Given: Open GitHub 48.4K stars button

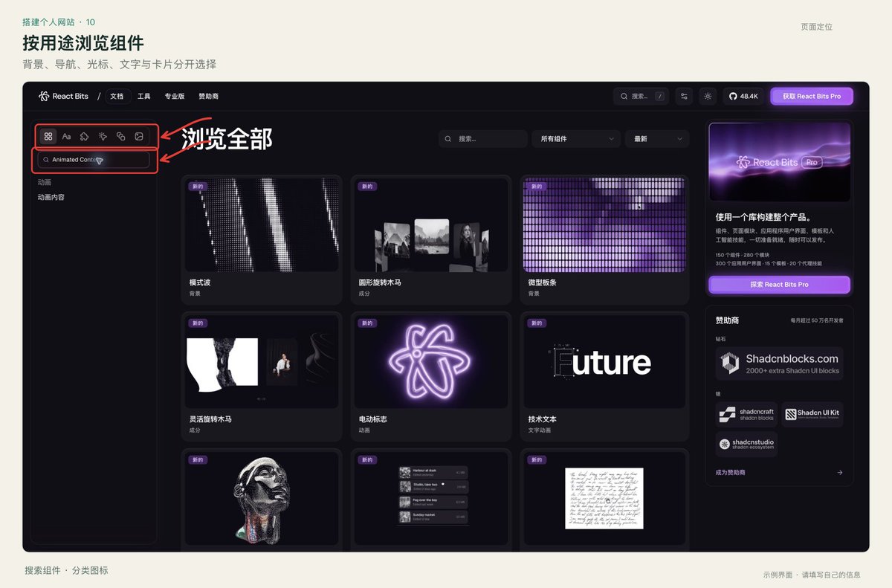Looking at the screenshot, I should pyautogui.click(x=743, y=96).
